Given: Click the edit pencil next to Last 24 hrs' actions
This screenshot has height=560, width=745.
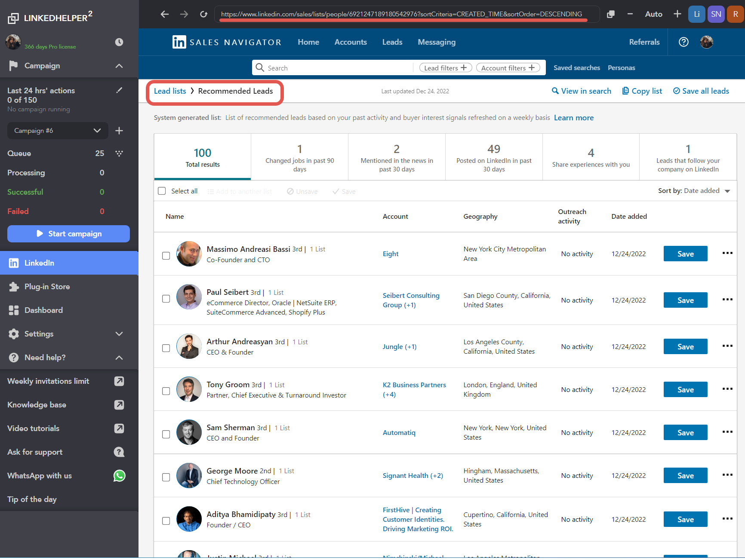Looking at the screenshot, I should coord(119,90).
